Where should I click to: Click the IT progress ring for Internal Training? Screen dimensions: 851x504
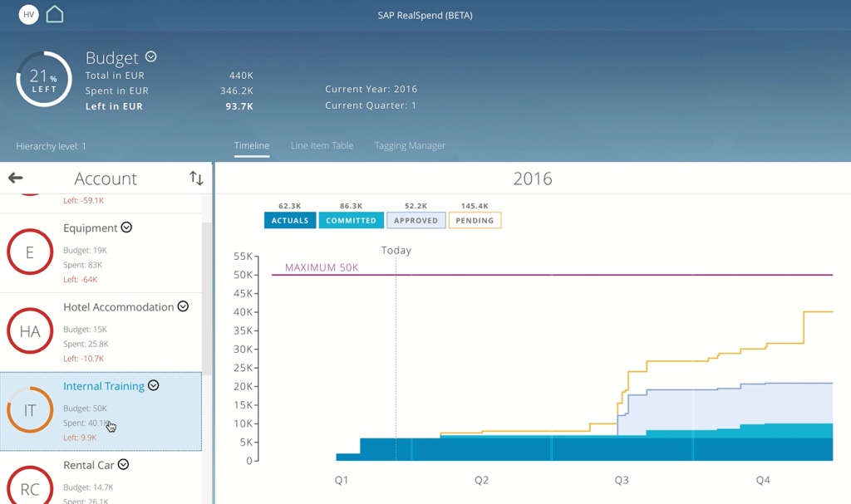pyautogui.click(x=30, y=410)
